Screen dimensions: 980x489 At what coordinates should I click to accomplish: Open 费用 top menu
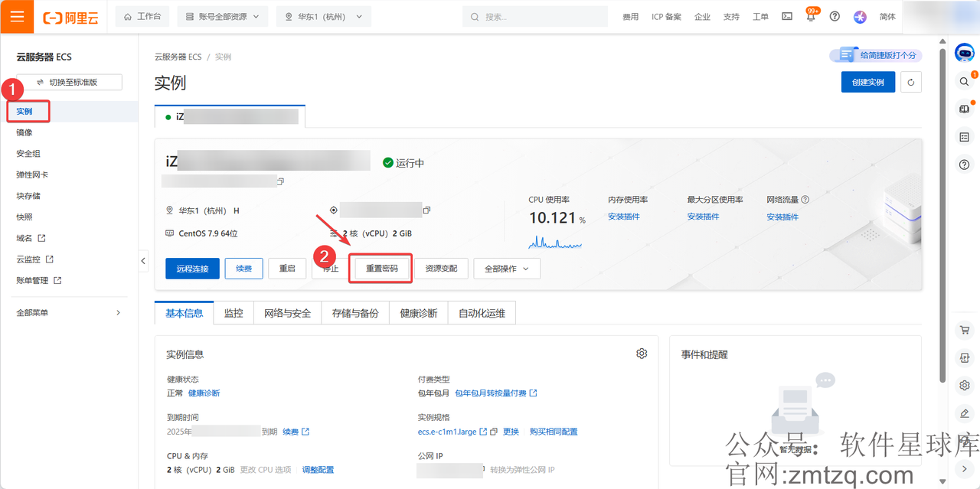(x=630, y=17)
